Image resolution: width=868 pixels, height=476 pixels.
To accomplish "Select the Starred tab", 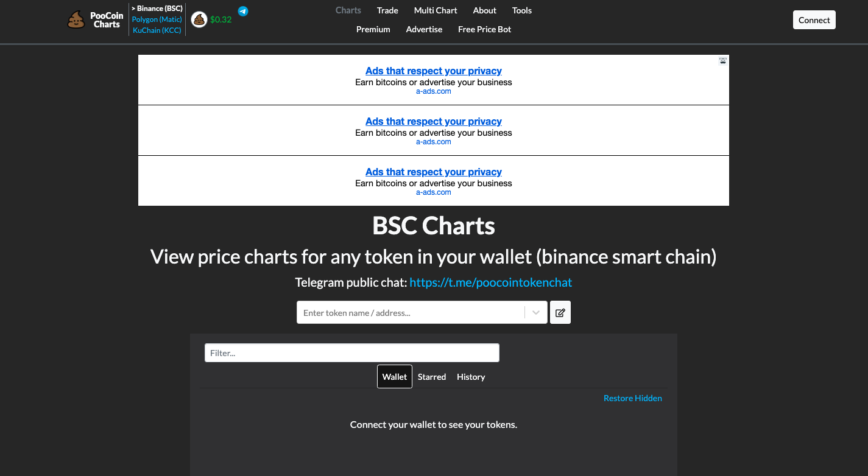I will pyautogui.click(x=432, y=377).
